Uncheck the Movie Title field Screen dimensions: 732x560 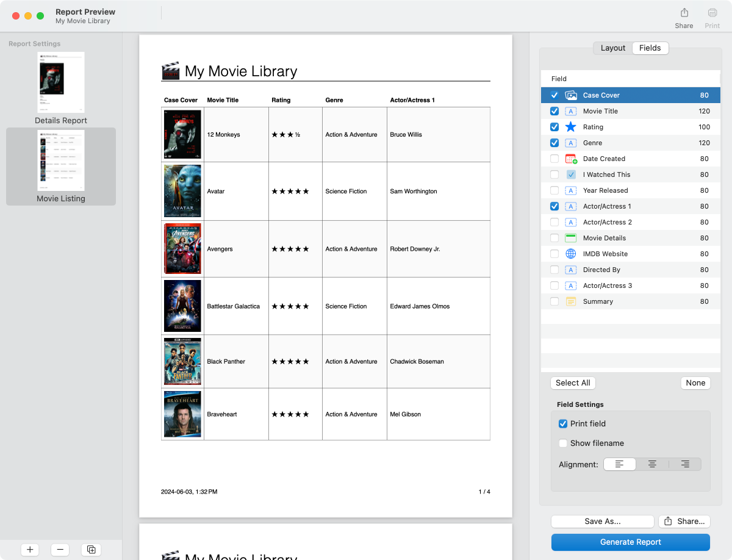pos(554,111)
